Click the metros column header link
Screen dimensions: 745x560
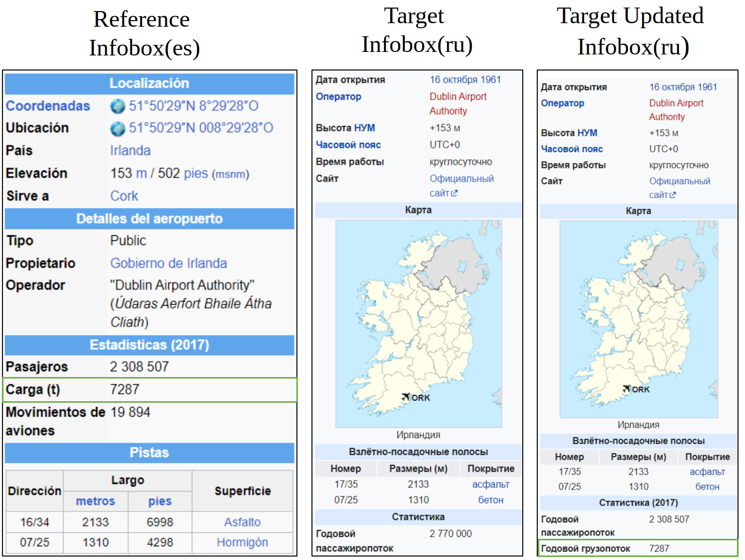[95, 501]
